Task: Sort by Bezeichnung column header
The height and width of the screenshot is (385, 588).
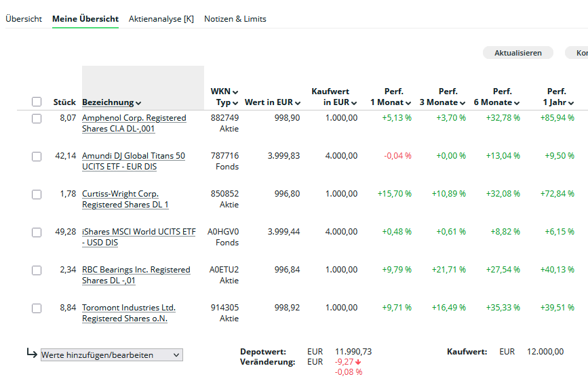Action: click(111, 102)
